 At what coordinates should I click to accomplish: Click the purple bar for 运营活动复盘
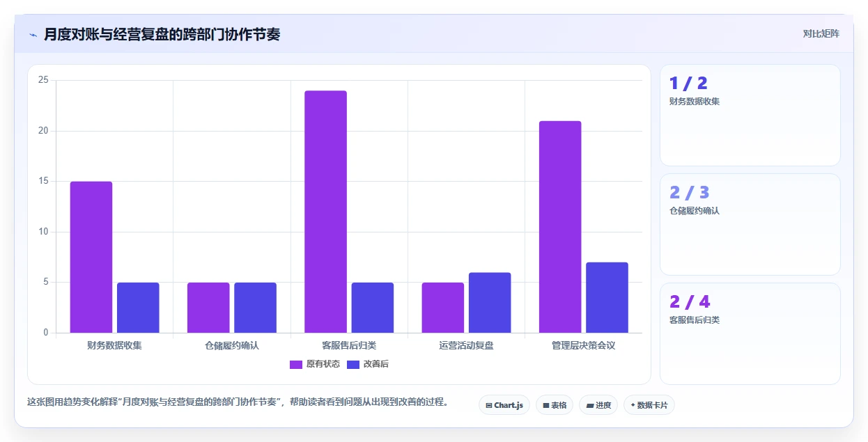click(x=443, y=308)
